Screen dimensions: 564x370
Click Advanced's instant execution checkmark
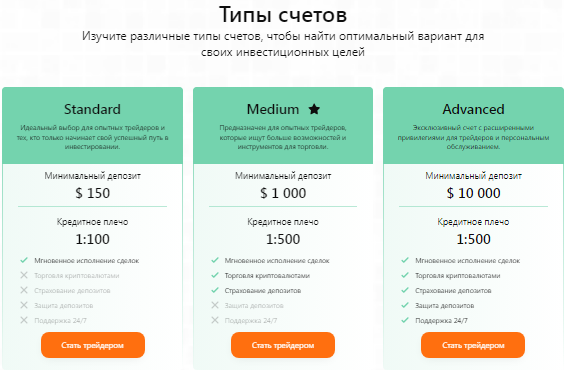405,260
